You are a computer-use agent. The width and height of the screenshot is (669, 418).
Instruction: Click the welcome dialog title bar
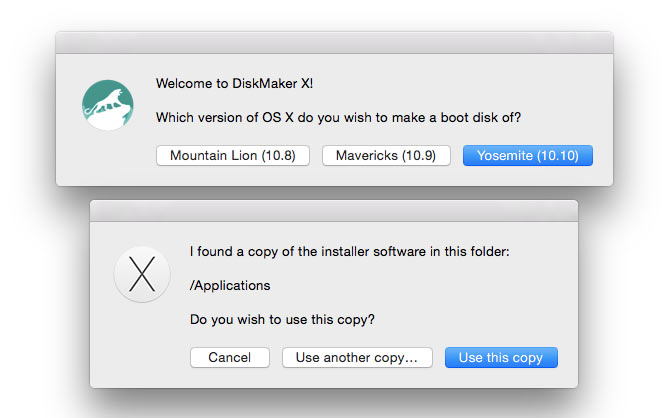[x=334, y=43]
